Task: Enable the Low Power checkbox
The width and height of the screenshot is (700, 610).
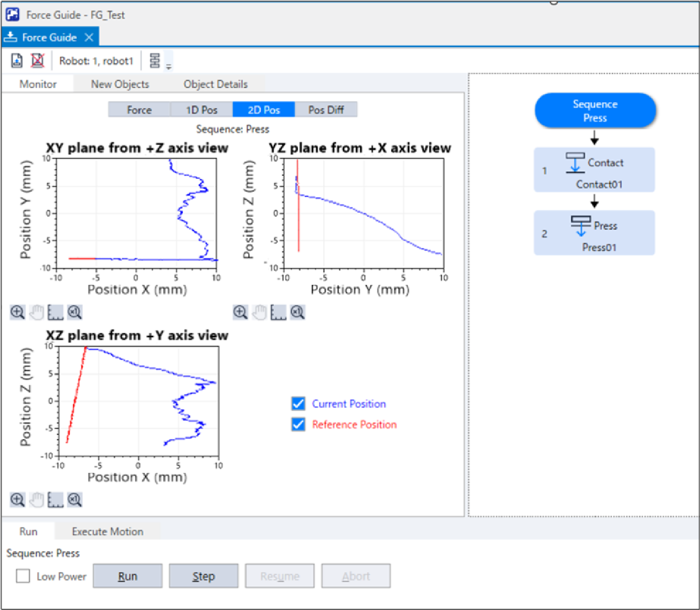Action: pos(23,576)
